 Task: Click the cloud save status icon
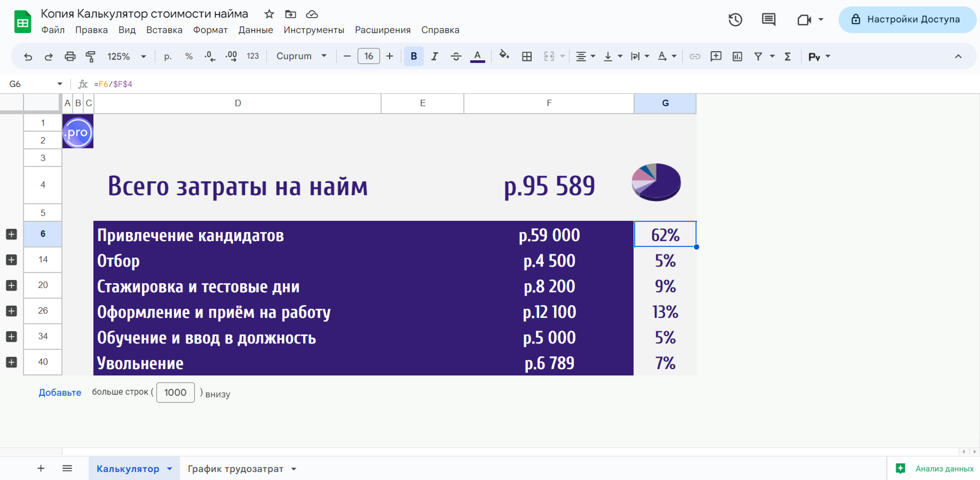pyautogui.click(x=312, y=14)
